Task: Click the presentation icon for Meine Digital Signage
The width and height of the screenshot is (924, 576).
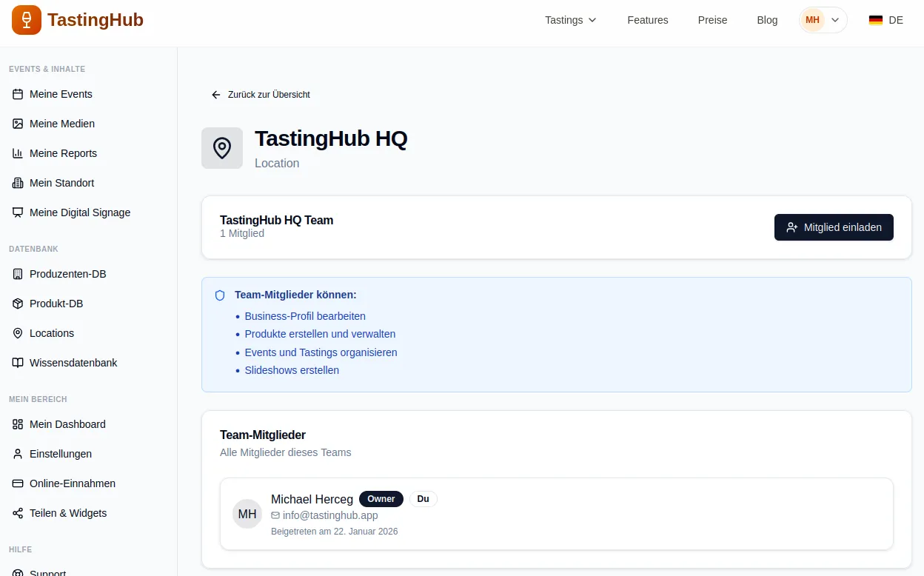Action: (x=18, y=212)
